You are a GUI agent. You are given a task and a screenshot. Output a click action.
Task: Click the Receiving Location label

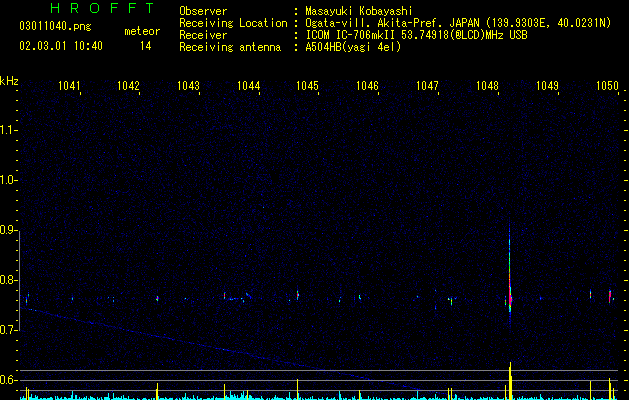(x=233, y=23)
